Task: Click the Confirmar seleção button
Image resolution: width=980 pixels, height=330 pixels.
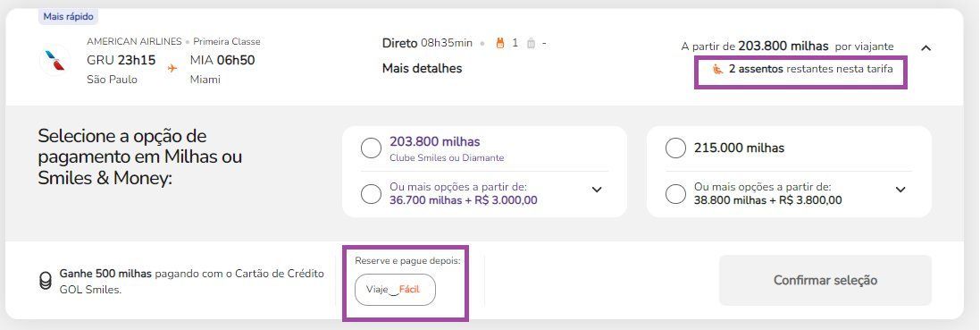Action: click(x=825, y=280)
